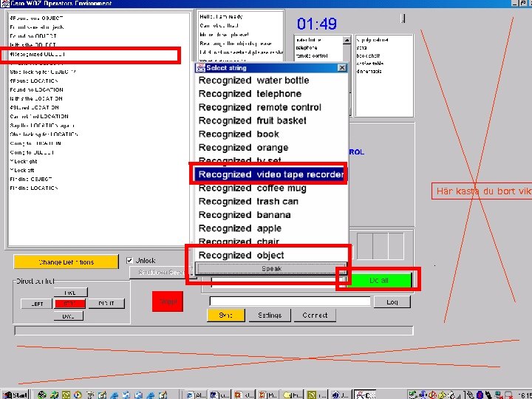Click the LEFT direct control button

(37, 304)
